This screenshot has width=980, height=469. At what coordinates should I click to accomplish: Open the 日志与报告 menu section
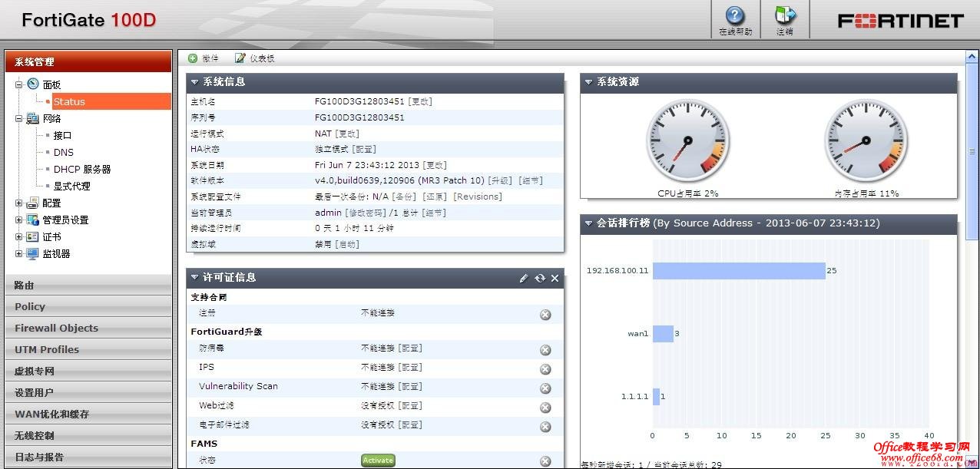point(88,457)
